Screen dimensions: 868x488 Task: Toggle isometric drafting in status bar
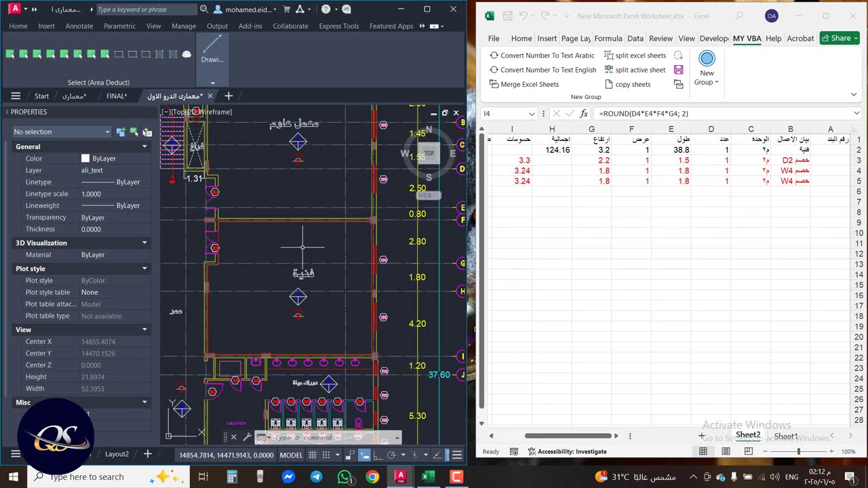click(414, 455)
